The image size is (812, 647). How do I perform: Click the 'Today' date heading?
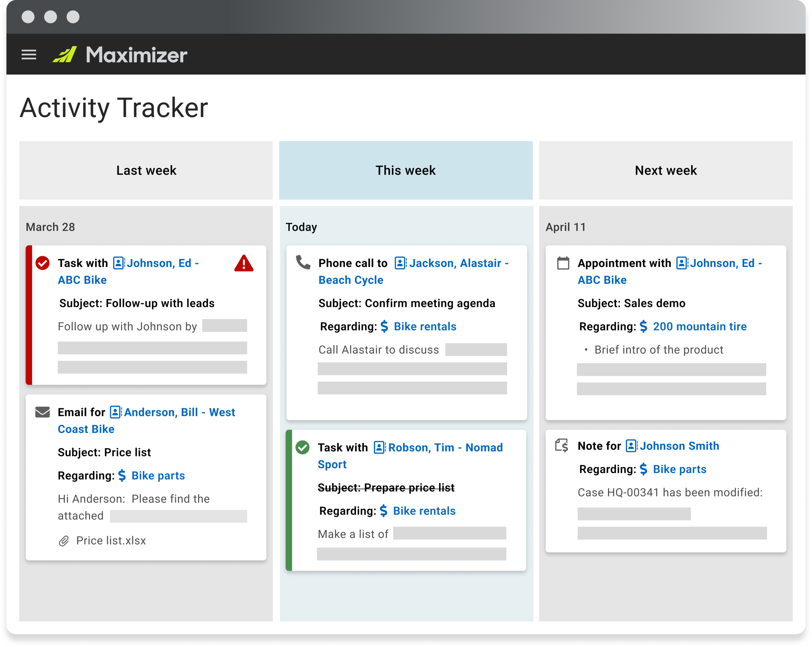pyautogui.click(x=301, y=227)
